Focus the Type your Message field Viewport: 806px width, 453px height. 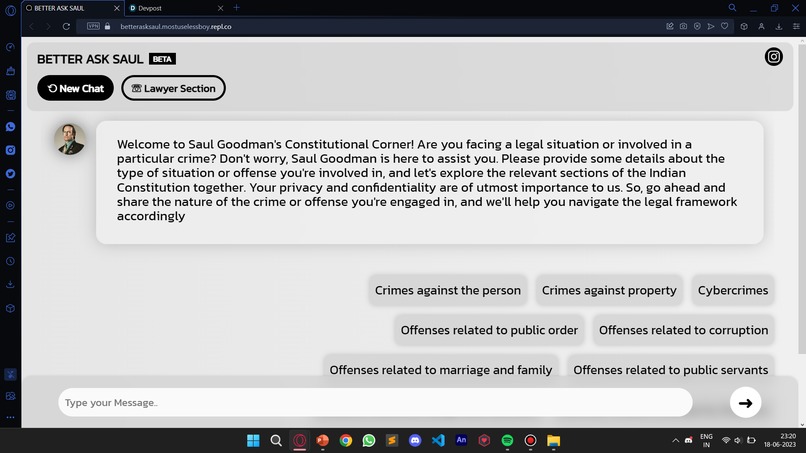tap(375, 403)
